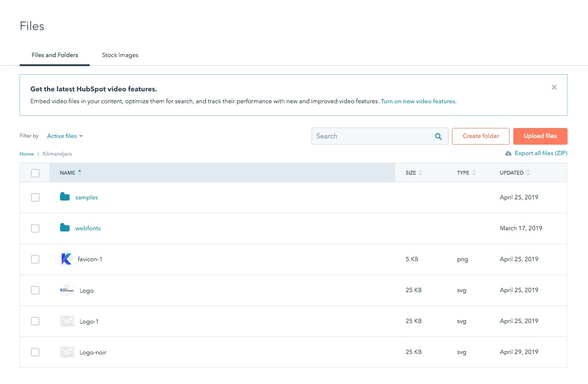Sort files by TYPE using the sort arrows

pyautogui.click(x=474, y=172)
